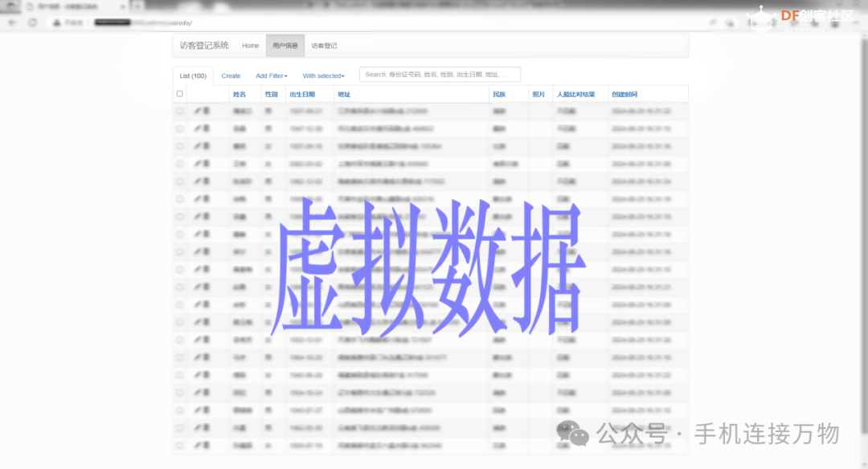
Task: Sort by the 人脸比对结果 column header
Action: point(575,95)
